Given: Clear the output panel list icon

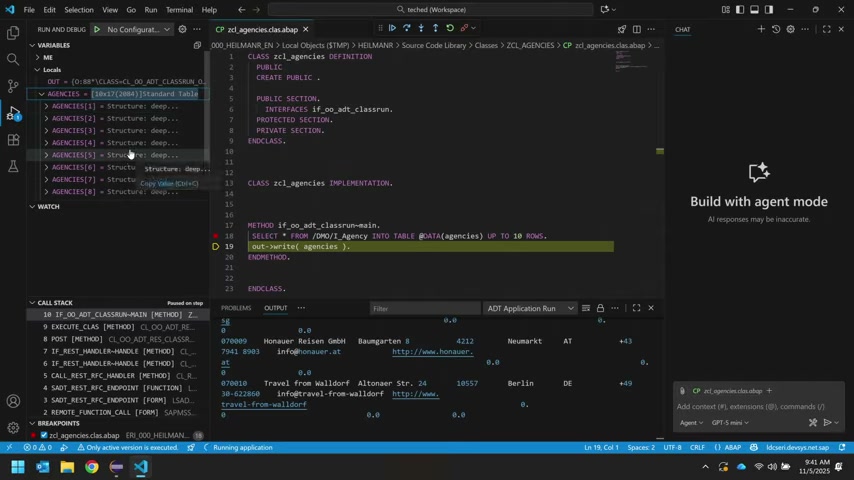Looking at the screenshot, I should pos(586,308).
